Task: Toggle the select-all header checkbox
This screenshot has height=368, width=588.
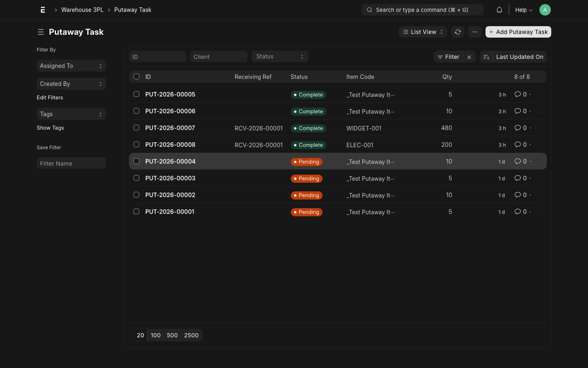Action: coord(136,76)
